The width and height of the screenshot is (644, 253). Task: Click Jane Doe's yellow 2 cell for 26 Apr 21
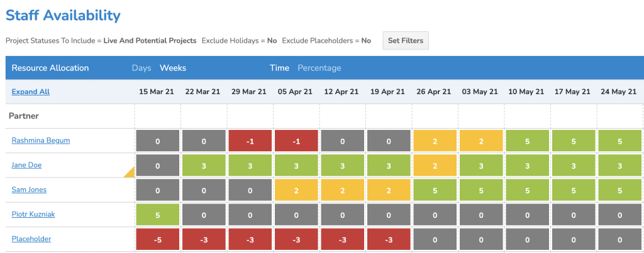coord(435,166)
